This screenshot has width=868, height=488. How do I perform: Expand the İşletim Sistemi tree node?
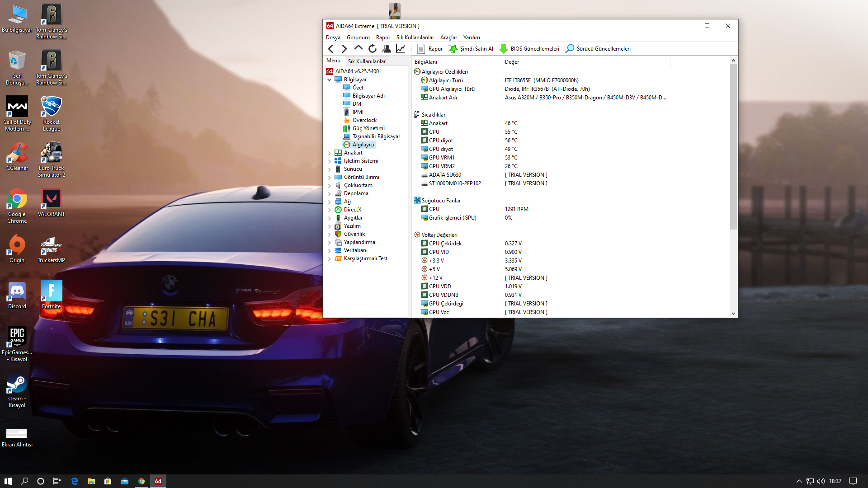[330, 161]
